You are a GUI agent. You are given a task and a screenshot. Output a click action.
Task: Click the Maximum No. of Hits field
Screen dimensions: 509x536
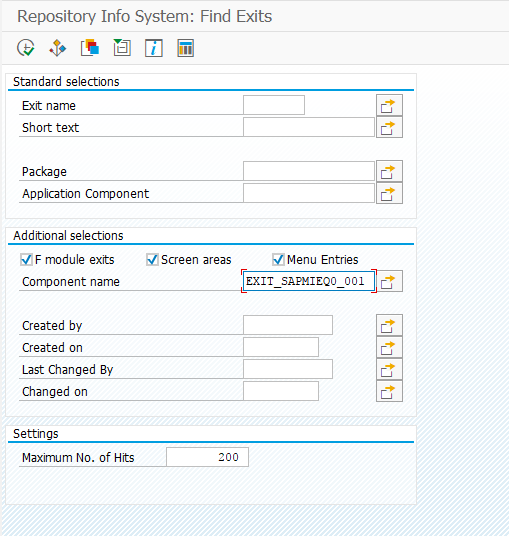pyautogui.click(x=207, y=457)
